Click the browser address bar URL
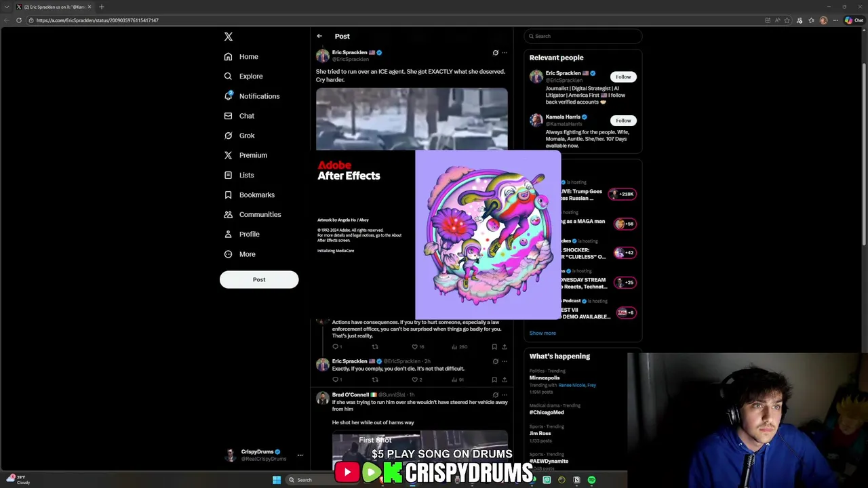The height and width of the screenshot is (488, 868). pyautogui.click(x=98, y=20)
